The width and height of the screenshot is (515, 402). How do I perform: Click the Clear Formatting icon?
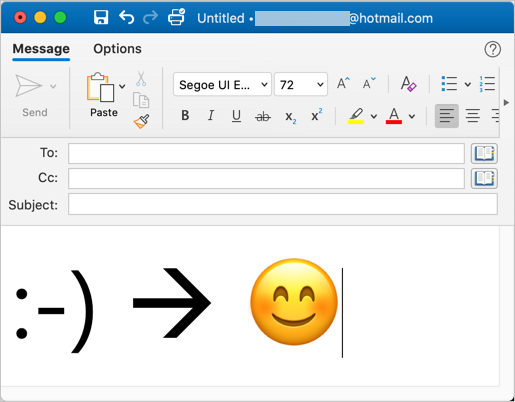coord(408,84)
